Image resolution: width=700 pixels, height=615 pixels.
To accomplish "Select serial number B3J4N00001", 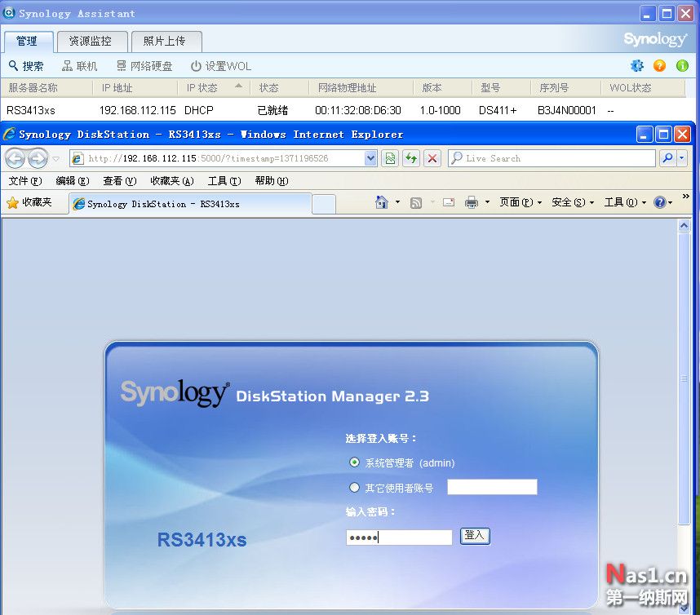I will [x=566, y=110].
